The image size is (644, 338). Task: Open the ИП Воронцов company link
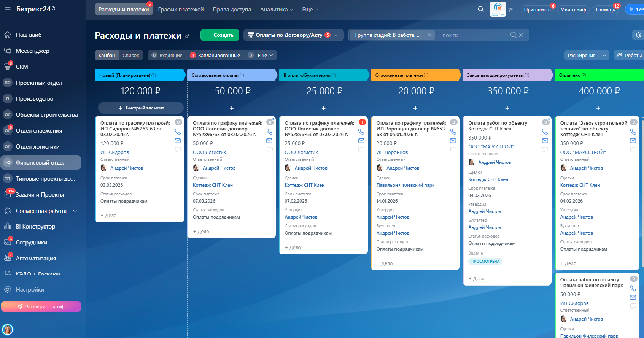392,152
